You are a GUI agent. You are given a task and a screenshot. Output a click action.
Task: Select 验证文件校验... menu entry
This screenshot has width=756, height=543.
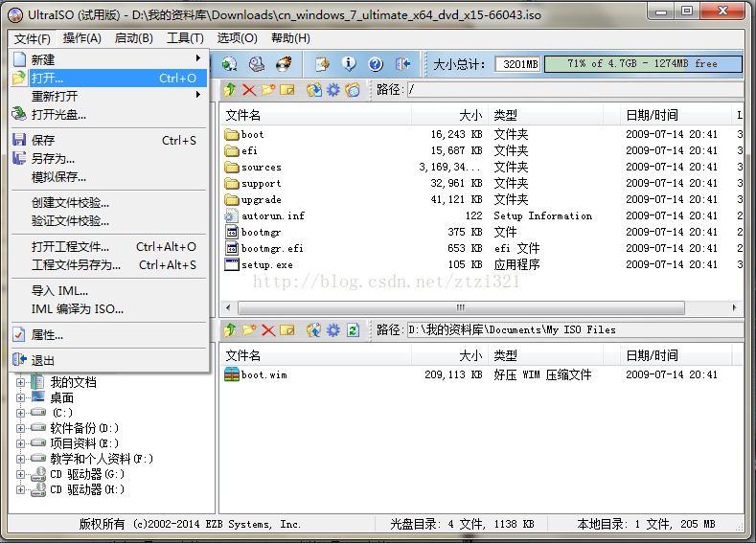coord(109,221)
